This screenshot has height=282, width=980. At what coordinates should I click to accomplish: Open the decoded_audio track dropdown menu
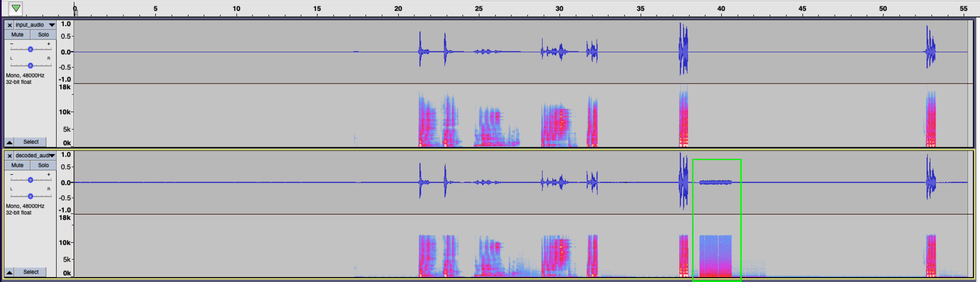click(52, 155)
